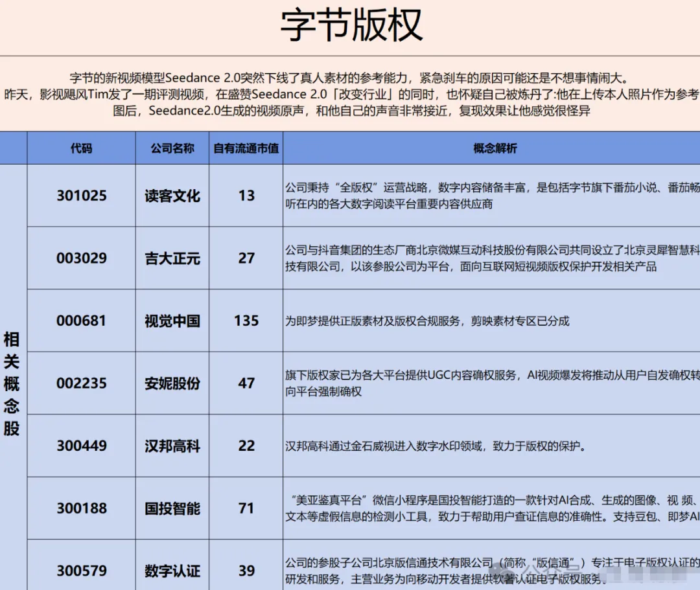This screenshot has width=700, height=590.
Task: Click the 吉大正元 concept description text
Action: (x=493, y=258)
